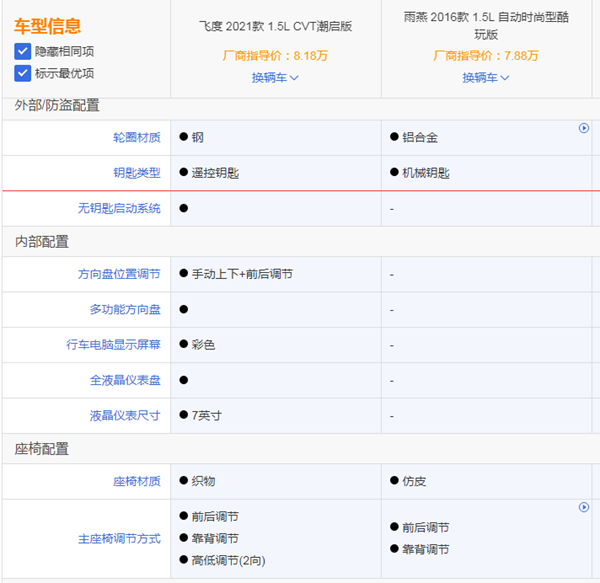Select the 无钥匙启动系统 label
Viewport: 600px width, 583px height.
[119, 208]
